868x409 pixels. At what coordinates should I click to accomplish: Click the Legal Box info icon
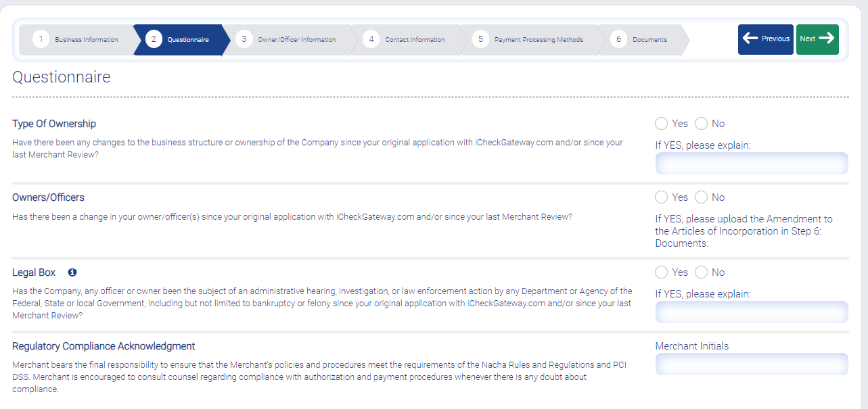[72, 272]
